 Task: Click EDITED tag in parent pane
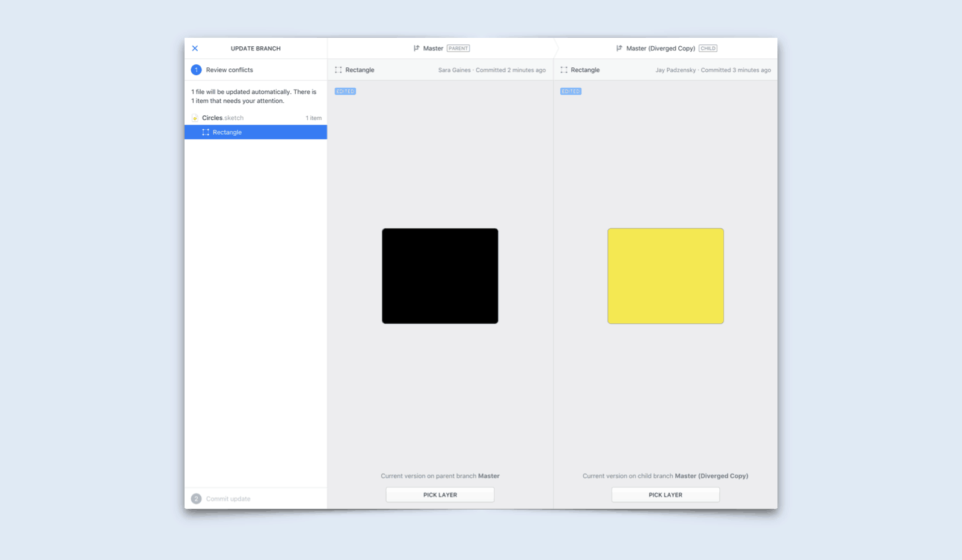point(345,91)
